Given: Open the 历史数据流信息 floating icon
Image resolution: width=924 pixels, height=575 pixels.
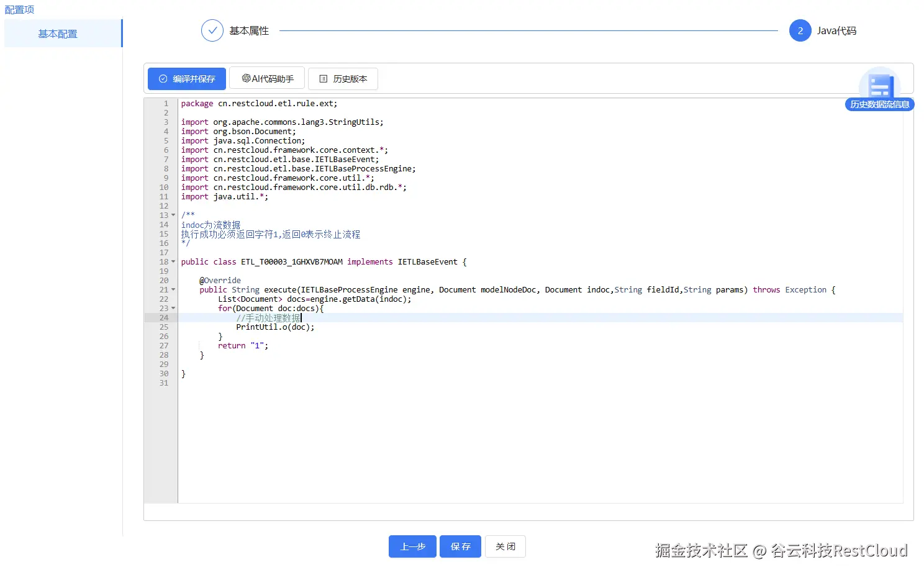Looking at the screenshot, I should (x=879, y=89).
